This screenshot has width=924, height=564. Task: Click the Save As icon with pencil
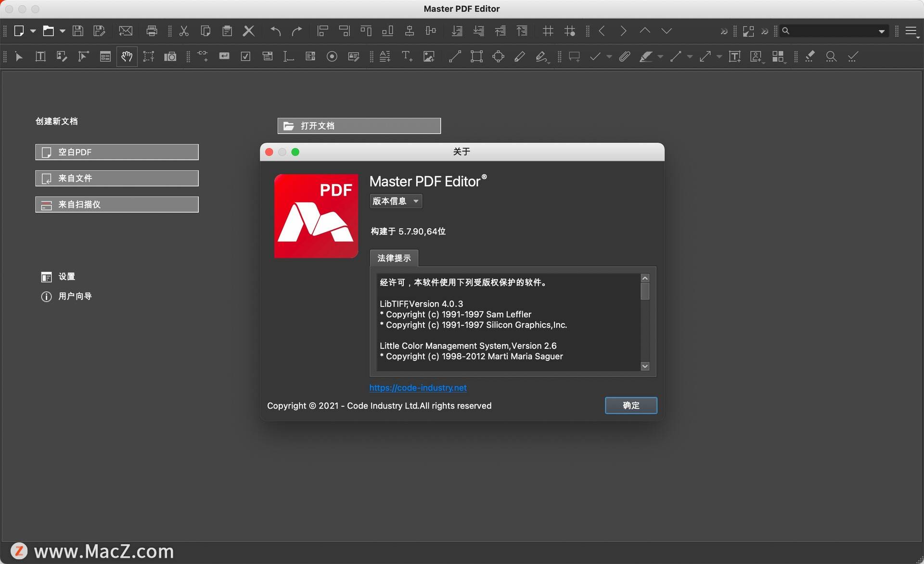point(99,31)
